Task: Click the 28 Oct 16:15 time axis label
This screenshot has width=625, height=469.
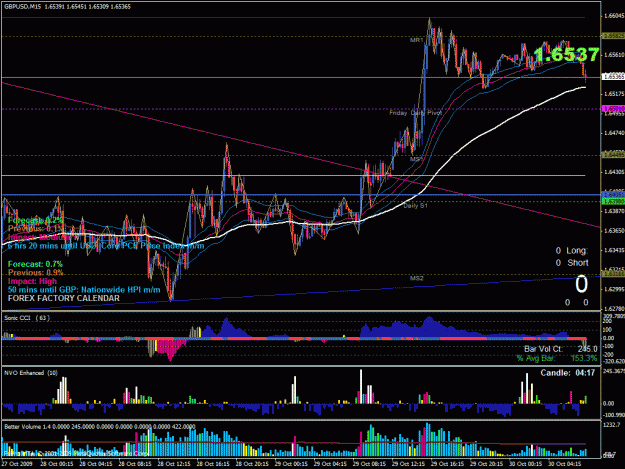Action: point(213,464)
